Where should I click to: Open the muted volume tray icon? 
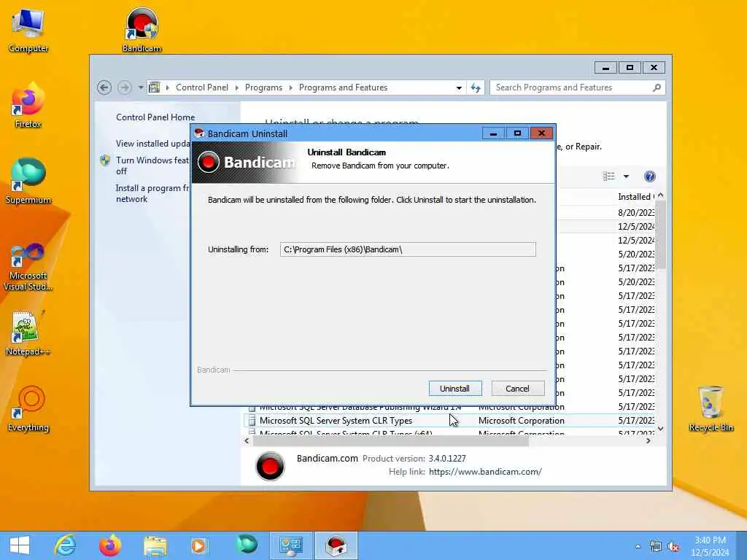click(673, 547)
